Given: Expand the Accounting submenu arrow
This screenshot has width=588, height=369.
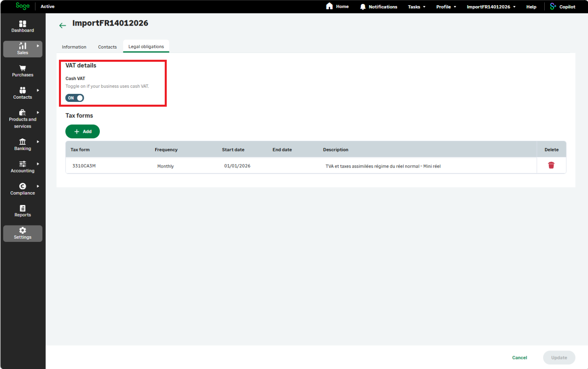Looking at the screenshot, I should click(x=38, y=164).
